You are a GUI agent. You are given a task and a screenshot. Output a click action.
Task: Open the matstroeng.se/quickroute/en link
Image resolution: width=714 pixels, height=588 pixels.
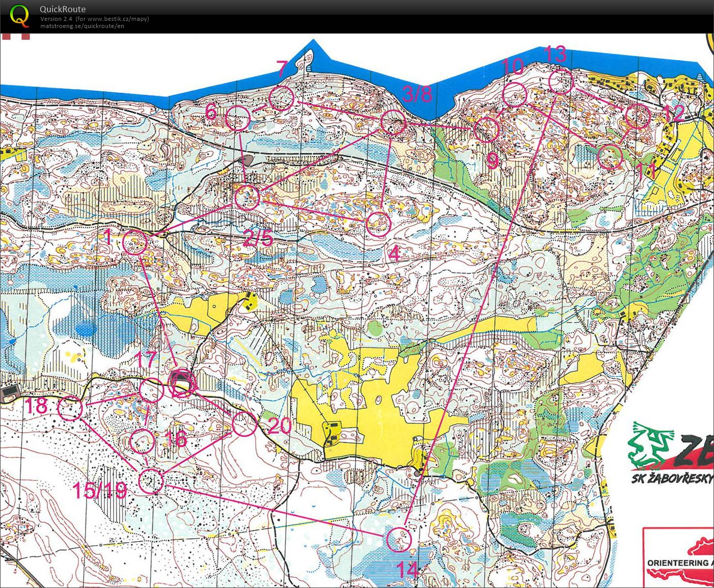(82, 26)
